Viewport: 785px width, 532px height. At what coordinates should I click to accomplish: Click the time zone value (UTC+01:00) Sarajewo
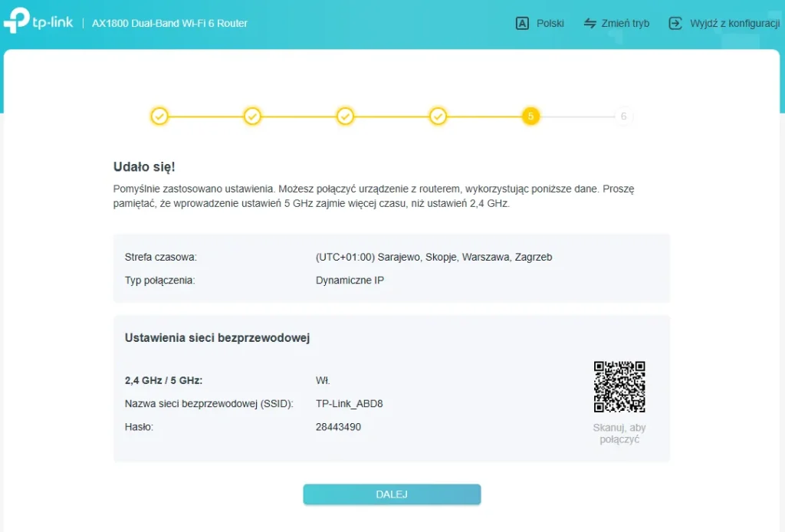click(434, 258)
